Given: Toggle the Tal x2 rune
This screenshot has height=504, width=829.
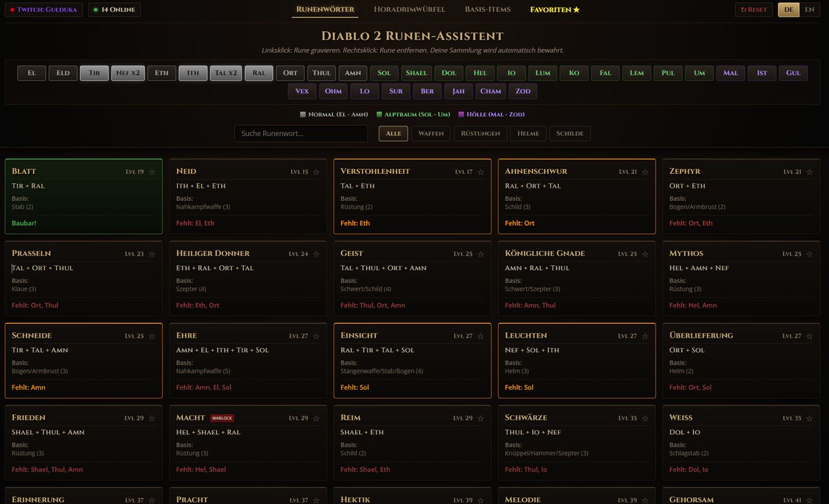Looking at the screenshot, I should click(x=226, y=72).
